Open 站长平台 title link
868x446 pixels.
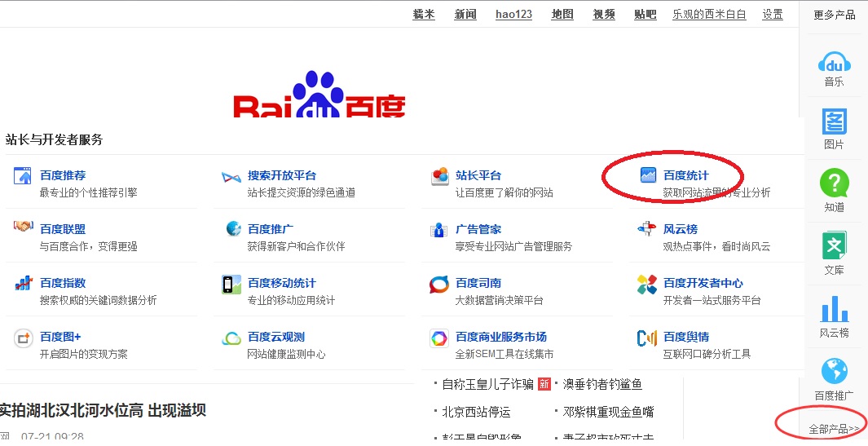coord(478,175)
